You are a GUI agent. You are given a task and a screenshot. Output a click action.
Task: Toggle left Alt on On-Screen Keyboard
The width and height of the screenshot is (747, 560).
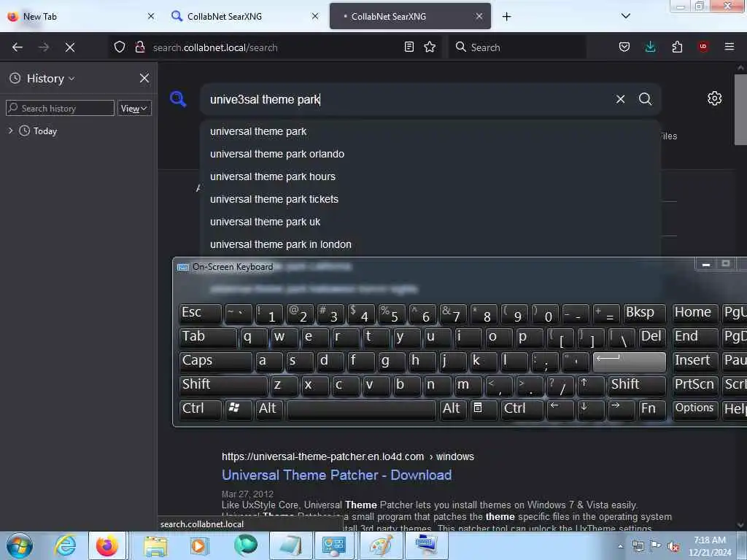[268, 410]
